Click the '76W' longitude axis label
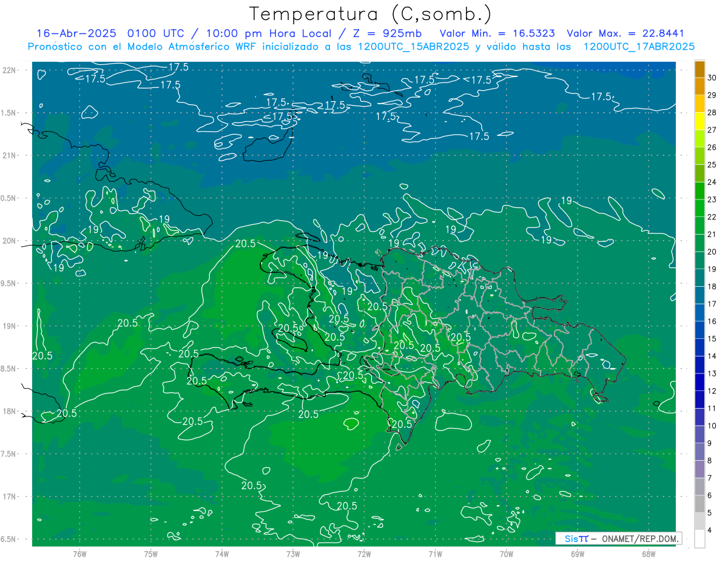 pyautogui.click(x=79, y=554)
